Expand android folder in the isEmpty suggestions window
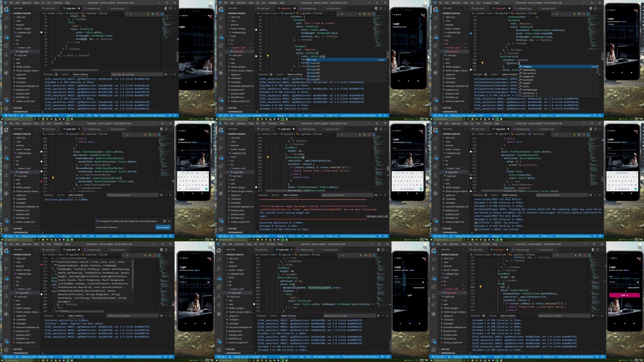The width and height of the screenshot is (644, 362). pyautogui.click(x=449, y=25)
